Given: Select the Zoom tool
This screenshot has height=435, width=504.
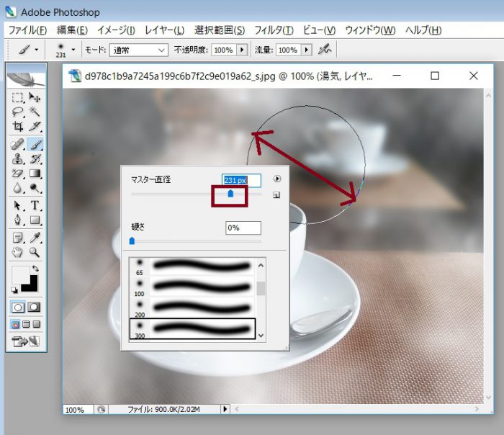Looking at the screenshot, I should pyautogui.click(x=35, y=252).
